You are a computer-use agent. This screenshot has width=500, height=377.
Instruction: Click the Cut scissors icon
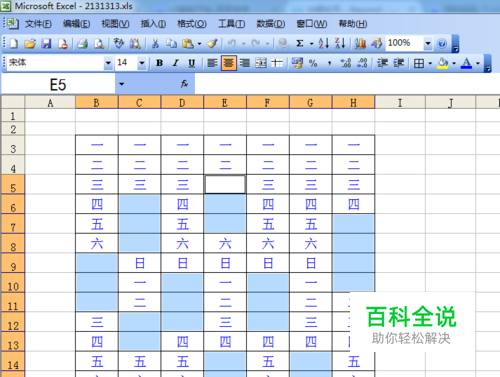[155, 43]
